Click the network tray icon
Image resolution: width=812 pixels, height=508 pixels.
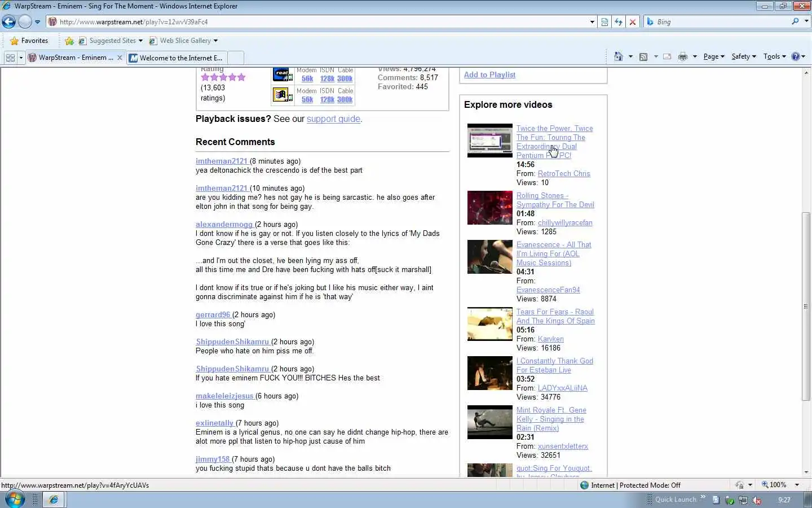pyautogui.click(x=743, y=500)
